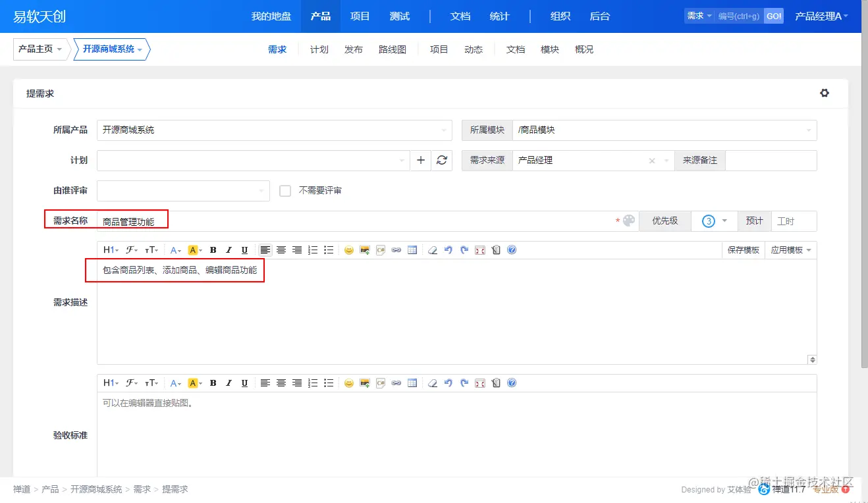The image size is (868, 503).
Task: Redo edit in the requirement description editor
Action: point(464,250)
